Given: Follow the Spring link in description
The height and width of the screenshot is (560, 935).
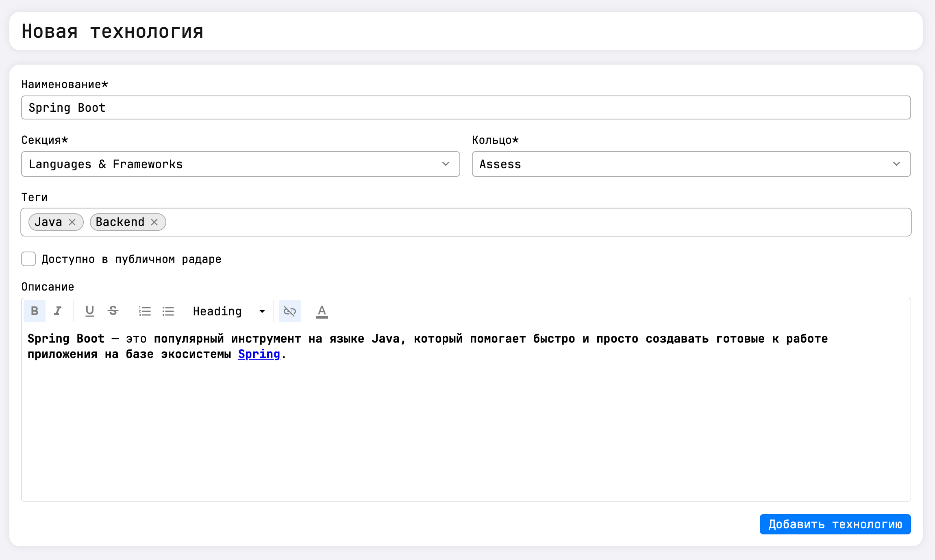Looking at the screenshot, I should click(x=259, y=354).
